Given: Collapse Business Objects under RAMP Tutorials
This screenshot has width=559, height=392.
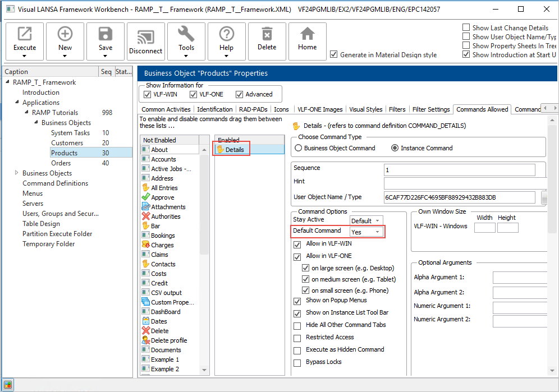Looking at the screenshot, I should [36, 122].
